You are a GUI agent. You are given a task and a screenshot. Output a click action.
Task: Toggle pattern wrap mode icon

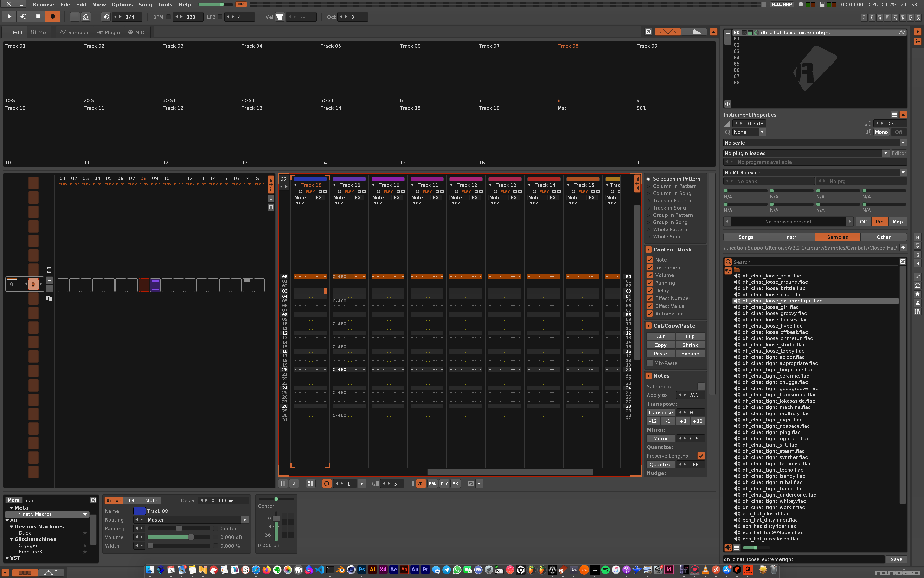point(294,484)
